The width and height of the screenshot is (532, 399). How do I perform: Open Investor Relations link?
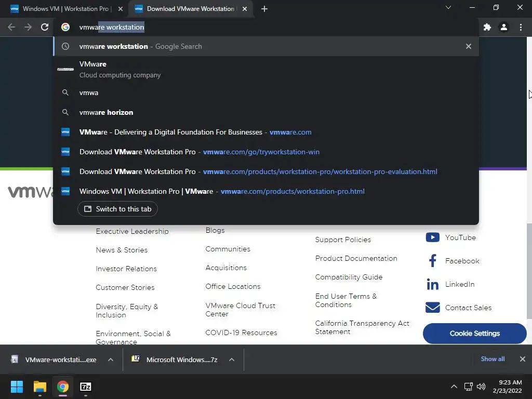(x=126, y=269)
